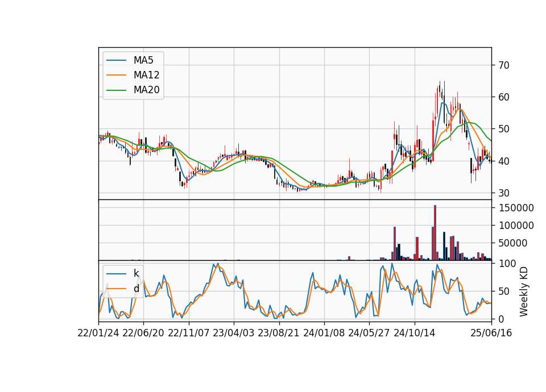Click the d legend label in KD panel

[x=136, y=289]
